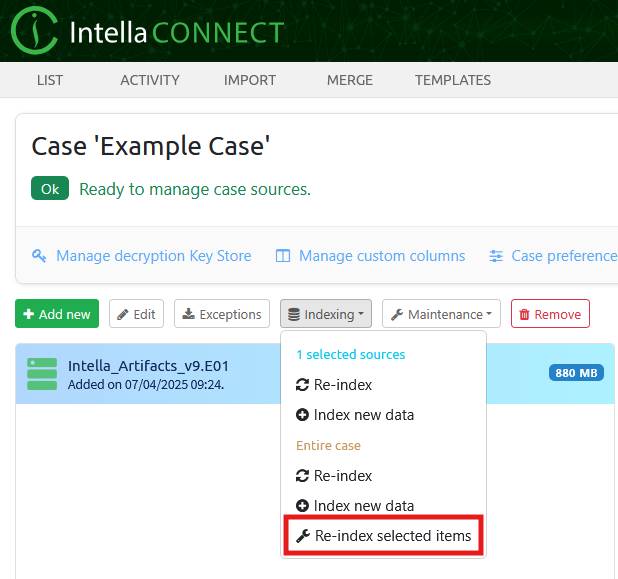Click the sliders icon beside Case preferences
The width and height of the screenshot is (618, 579).
coord(496,256)
